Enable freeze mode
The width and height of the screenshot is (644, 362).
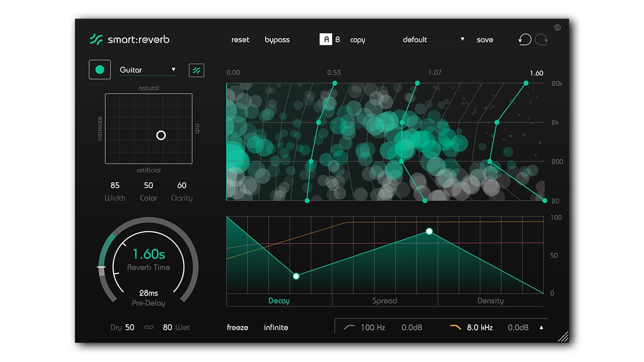[237, 327]
